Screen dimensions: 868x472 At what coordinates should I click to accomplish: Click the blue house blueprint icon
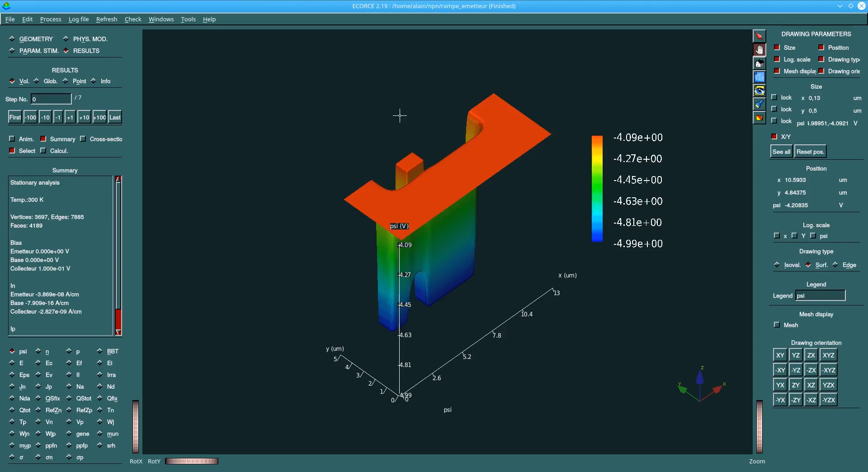coord(759,77)
